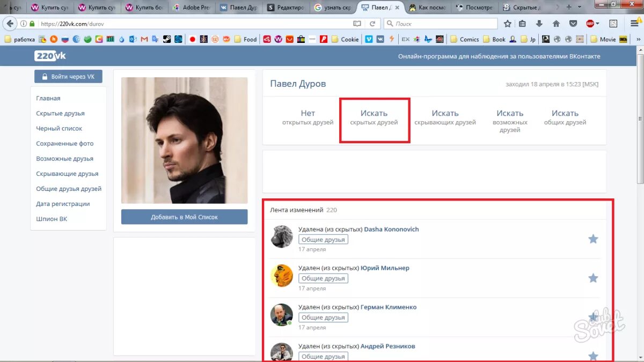Click the Павел Дуров profile photo

(x=184, y=141)
